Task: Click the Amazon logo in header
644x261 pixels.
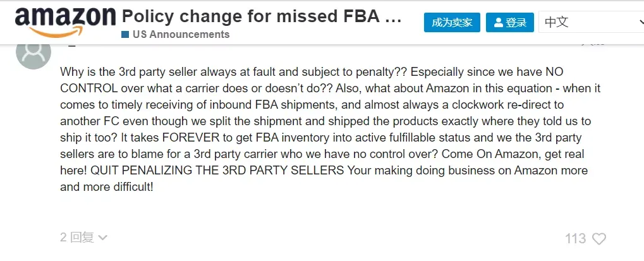Action: coord(65,23)
